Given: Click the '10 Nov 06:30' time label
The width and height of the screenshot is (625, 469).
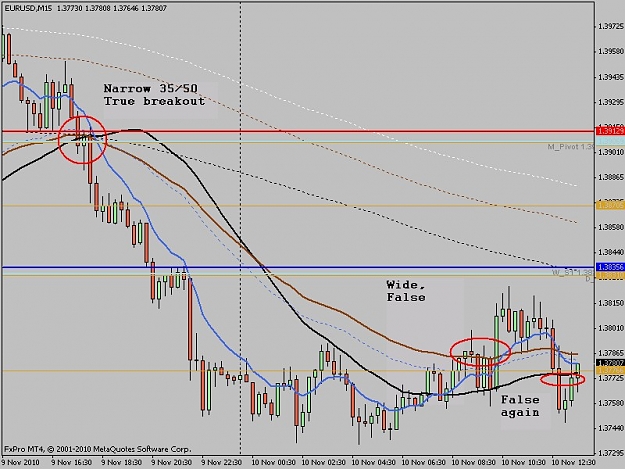Looking at the screenshot, I should (424, 462).
